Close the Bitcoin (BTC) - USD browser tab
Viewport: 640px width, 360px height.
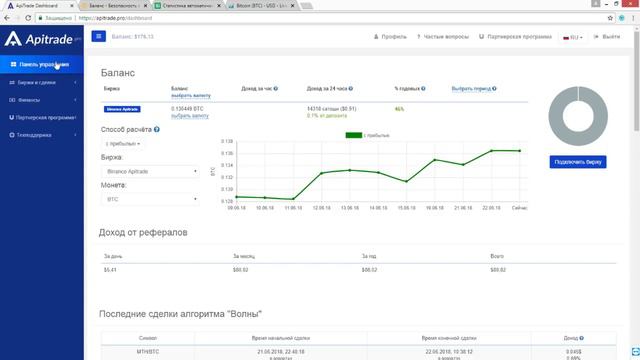292,6
